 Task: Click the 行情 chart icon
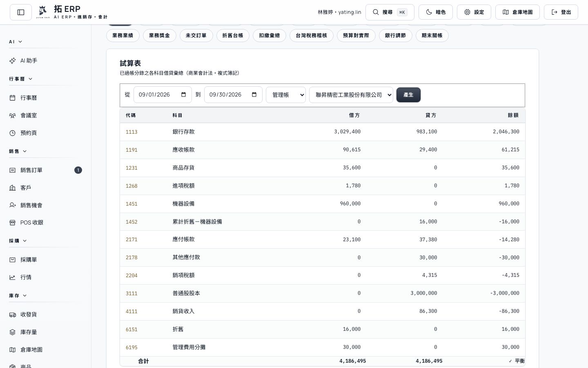(12, 277)
